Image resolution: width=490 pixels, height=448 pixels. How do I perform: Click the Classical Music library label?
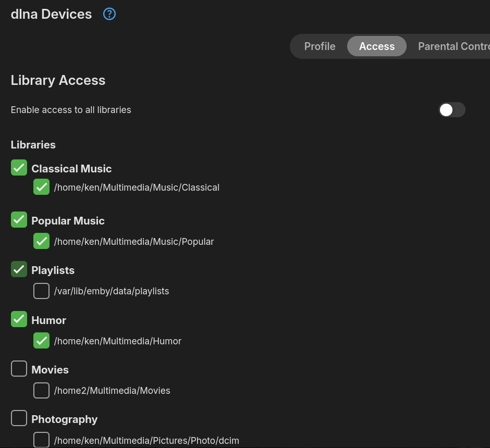[71, 169]
